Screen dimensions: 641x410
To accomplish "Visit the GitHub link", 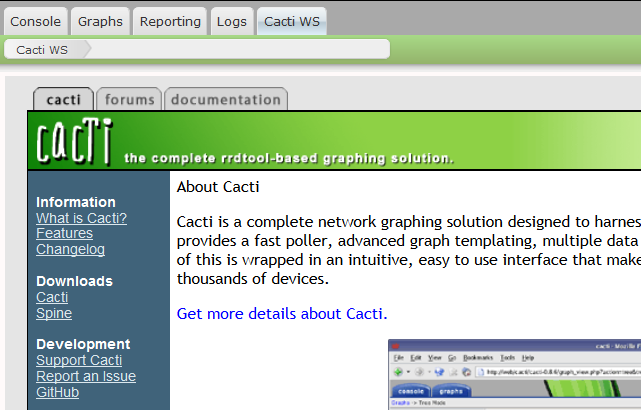I will (x=58, y=392).
